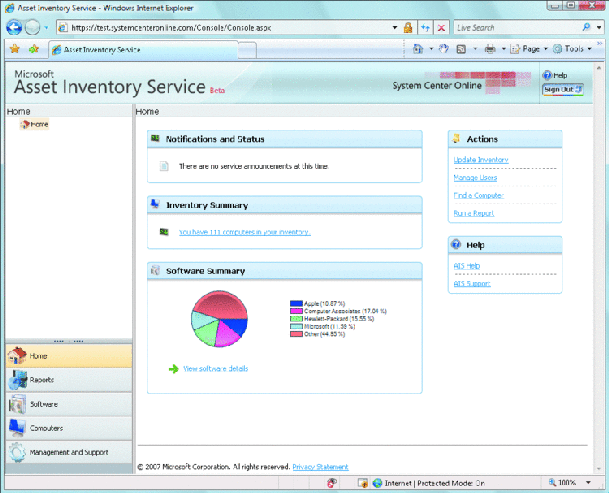This screenshot has height=493, width=609.
Task: Click the browser Forward button
Action: pos(32,28)
